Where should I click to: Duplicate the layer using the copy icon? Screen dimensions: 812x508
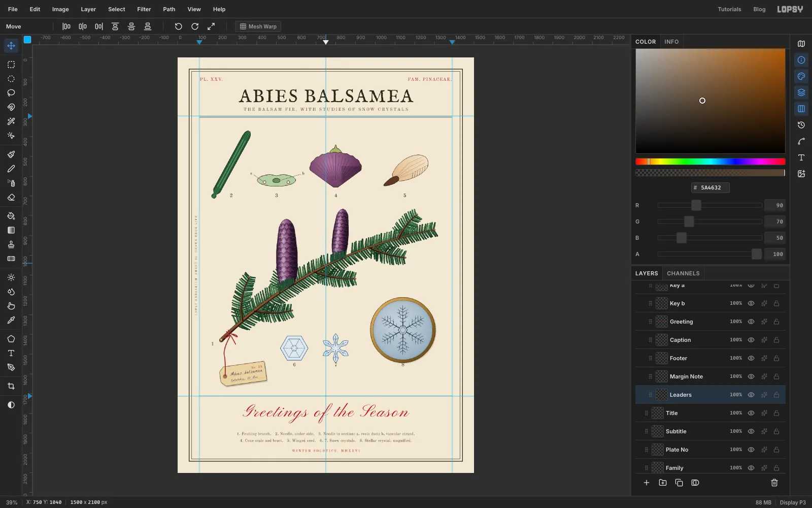679,483
